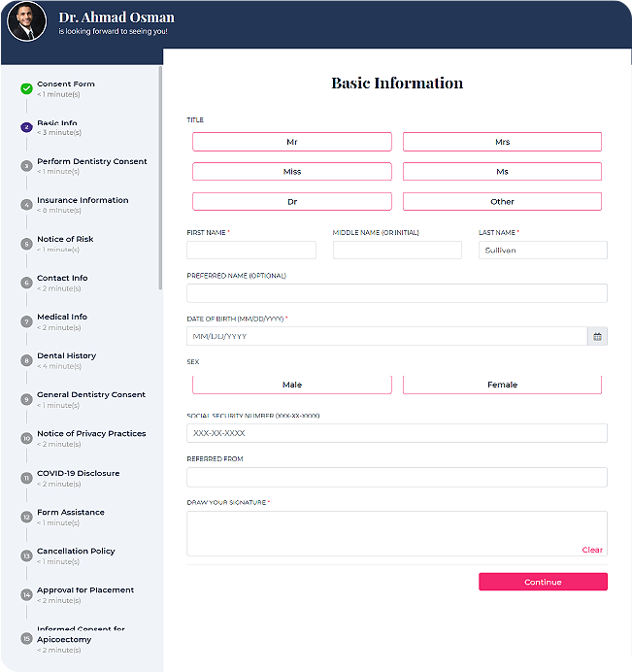Image resolution: width=632 pixels, height=672 pixels.
Task: Click Dr. Ahmad Osman's profile photo
Action: tap(26, 22)
